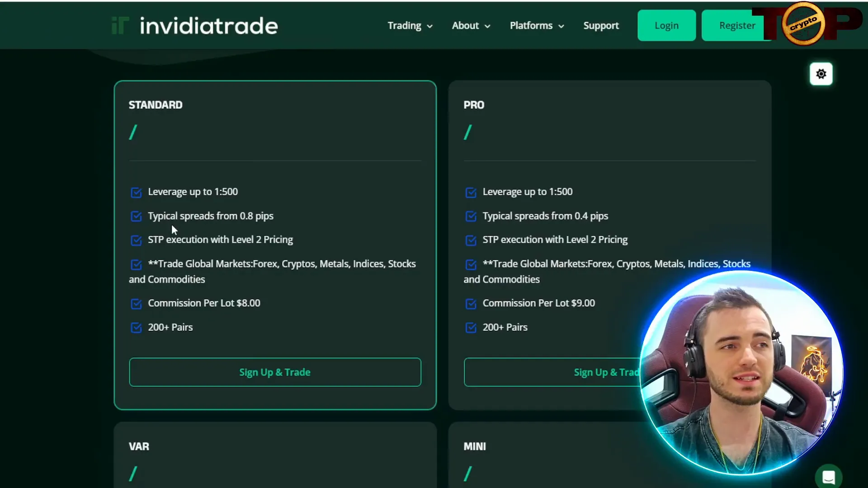Click Pro 'STP execution with Level 2 Pricing'
This screenshot has width=868, height=488.
[555, 239]
